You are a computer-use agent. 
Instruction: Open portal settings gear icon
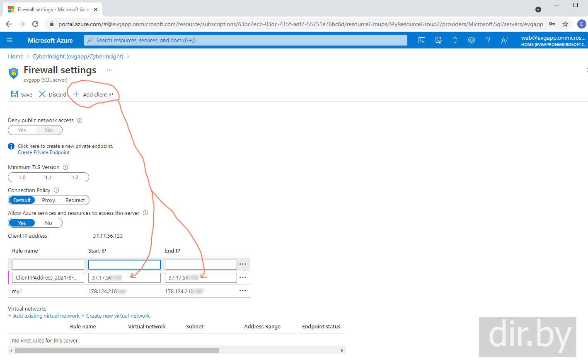(471, 40)
